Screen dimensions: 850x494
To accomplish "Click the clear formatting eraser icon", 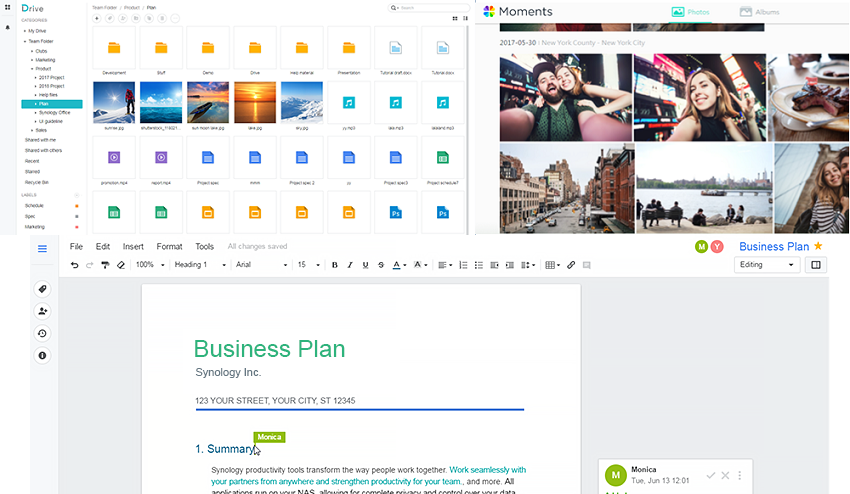I will pos(121,265).
